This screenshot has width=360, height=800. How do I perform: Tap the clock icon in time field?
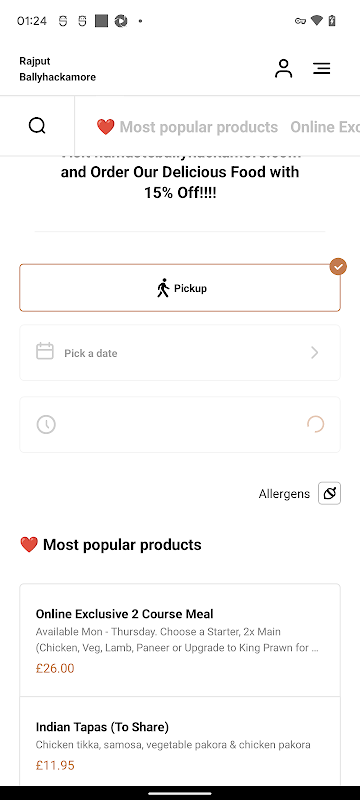click(x=46, y=424)
